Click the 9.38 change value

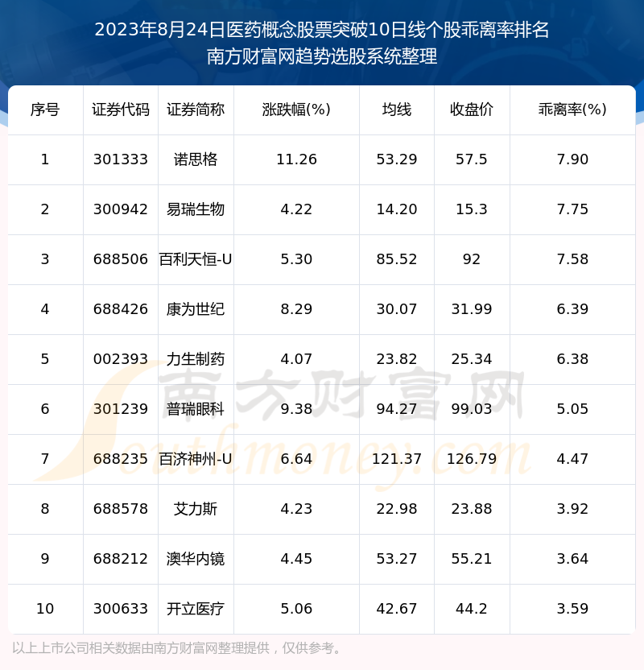(x=296, y=409)
